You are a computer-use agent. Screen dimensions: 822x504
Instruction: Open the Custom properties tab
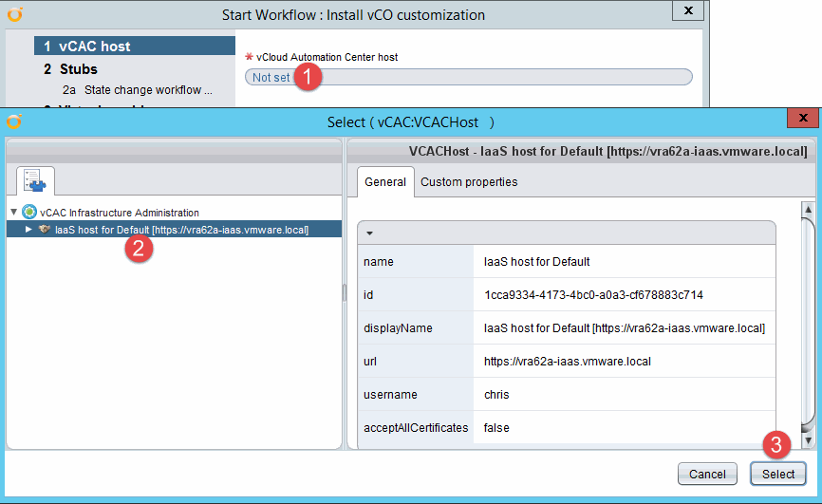[x=469, y=181]
